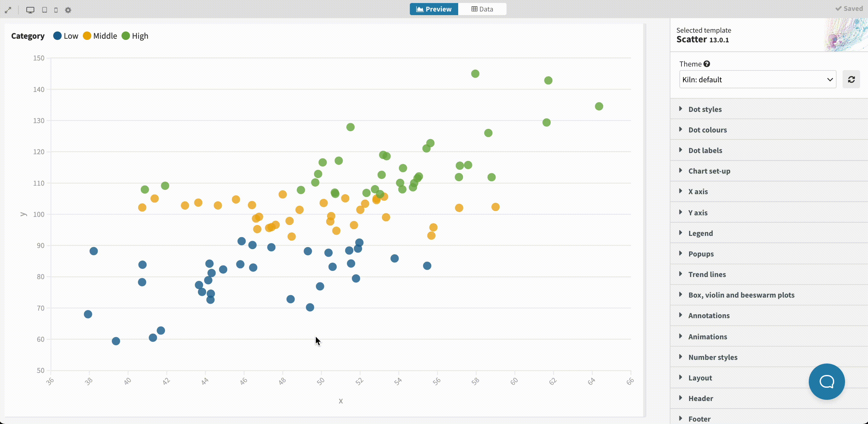
Task: Open preview settings gear icon
Action: 68,10
